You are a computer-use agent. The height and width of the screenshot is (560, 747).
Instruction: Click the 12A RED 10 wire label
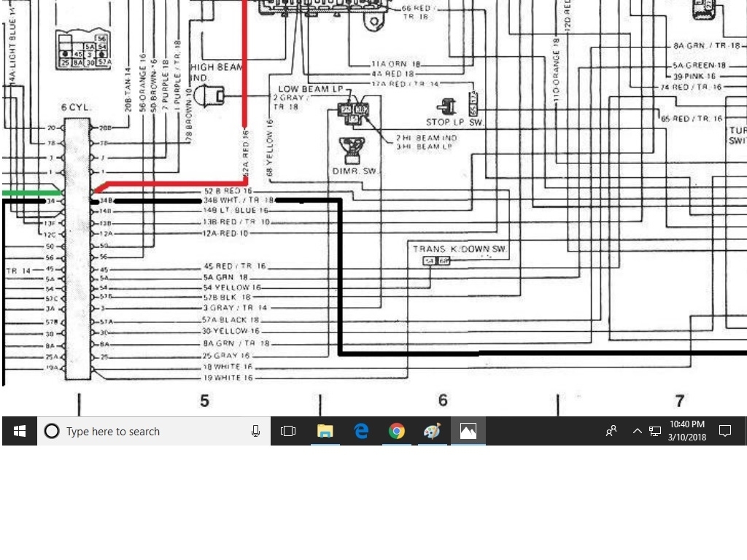click(225, 233)
